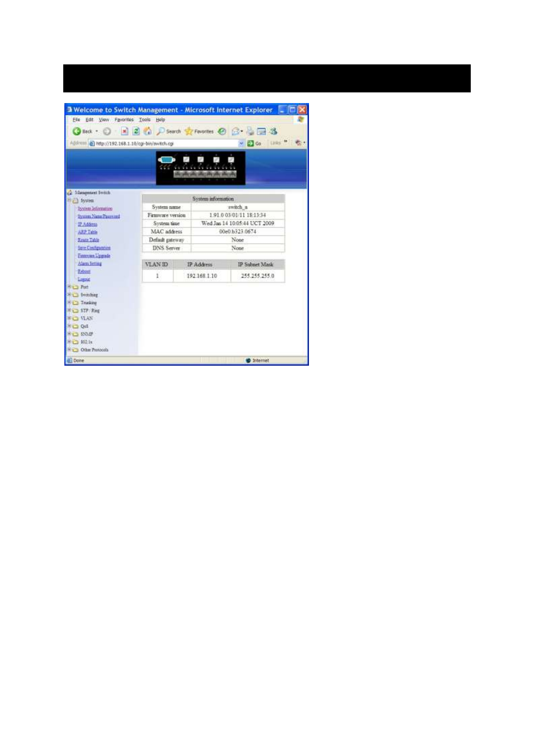The height and width of the screenshot is (756, 534).
Task: Open the File menu
Action: pos(76,120)
